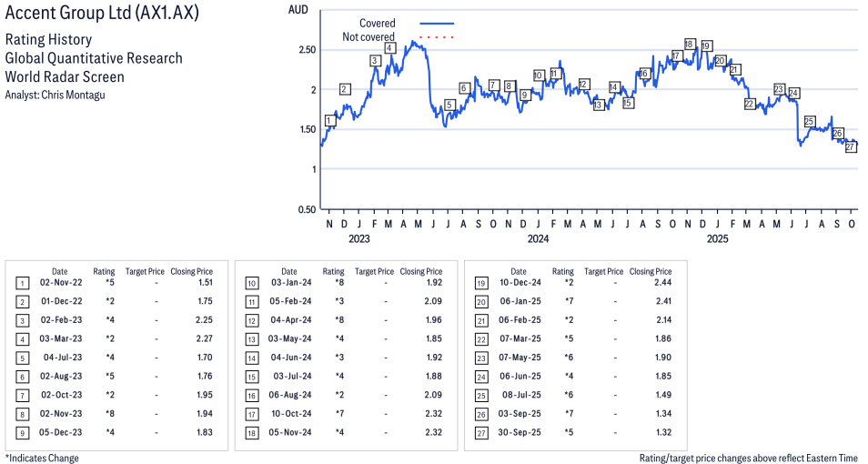Screen dimensions: 868x464
Task: Select marker 5 on the chart line
Action: pos(449,106)
